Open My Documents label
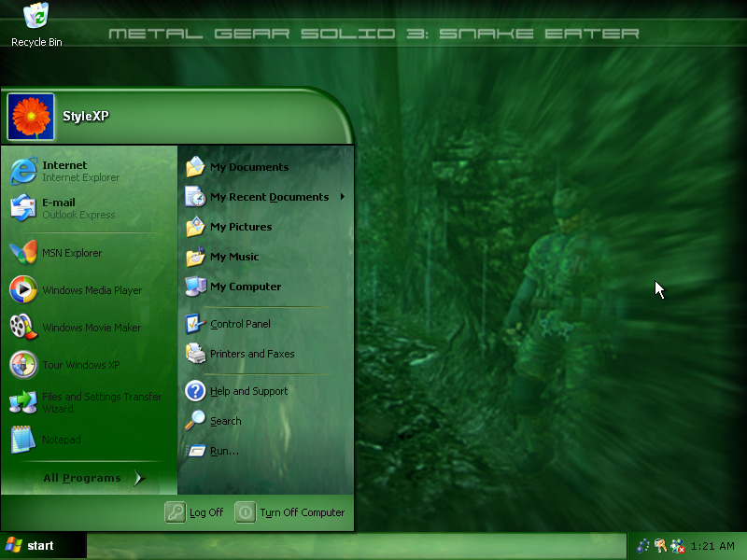 [249, 167]
